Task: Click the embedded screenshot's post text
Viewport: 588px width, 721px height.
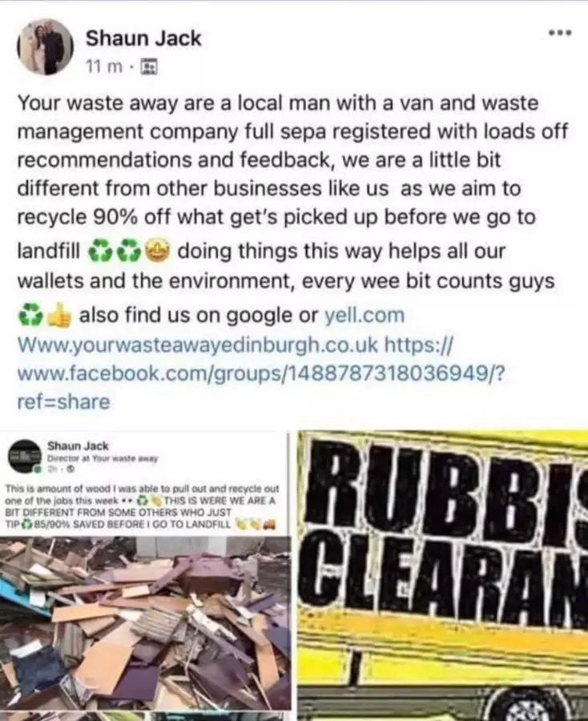Action: (x=142, y=506)
